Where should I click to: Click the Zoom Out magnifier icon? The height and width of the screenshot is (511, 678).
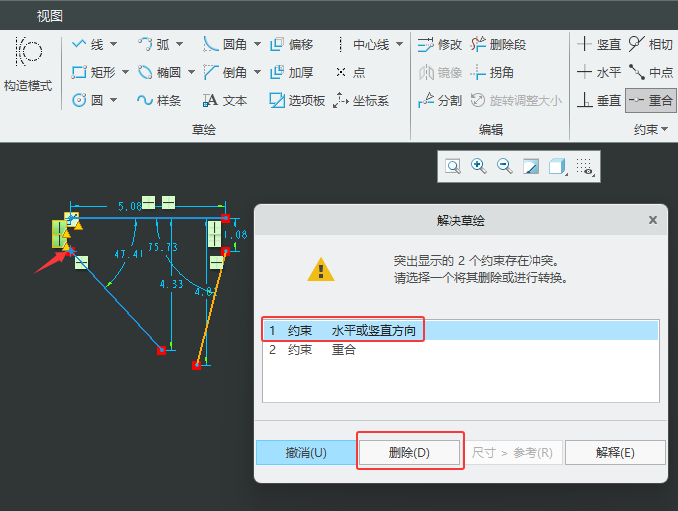505,166
